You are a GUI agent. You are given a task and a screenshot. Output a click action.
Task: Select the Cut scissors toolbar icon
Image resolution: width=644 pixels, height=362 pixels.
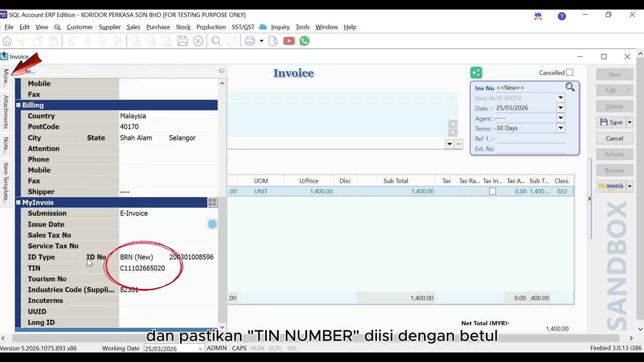coord(22,41)
